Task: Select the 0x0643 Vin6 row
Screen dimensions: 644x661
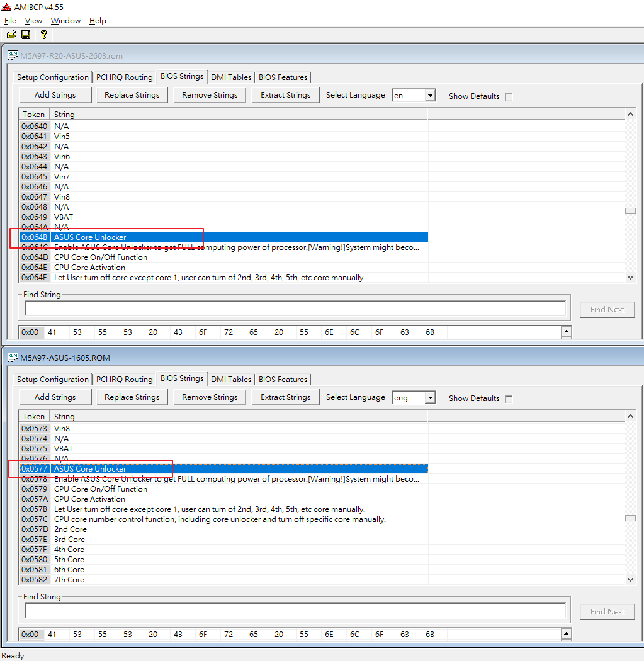Action: (x=224, y=157)
